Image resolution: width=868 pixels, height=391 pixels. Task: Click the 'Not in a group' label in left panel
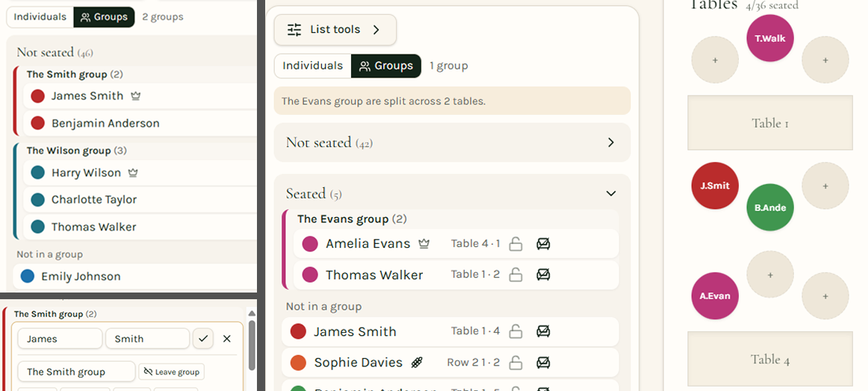(50, 254)
